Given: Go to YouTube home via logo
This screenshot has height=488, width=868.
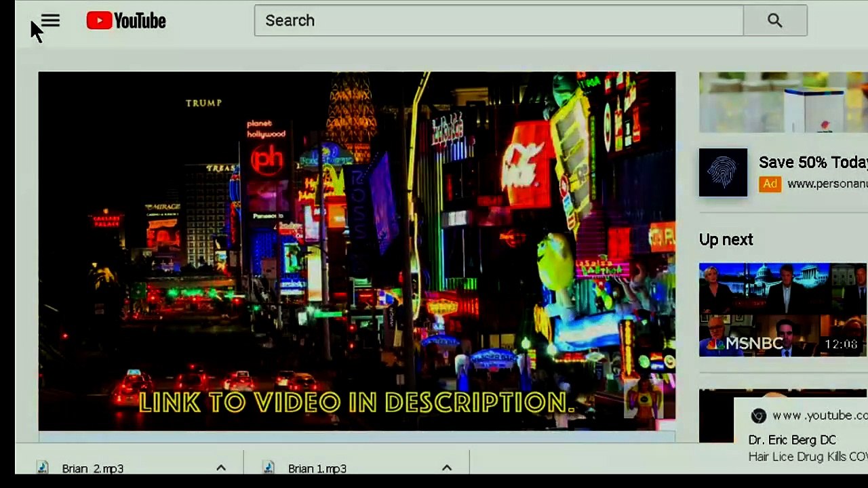Looking at the screenshot, I should 126,21.
